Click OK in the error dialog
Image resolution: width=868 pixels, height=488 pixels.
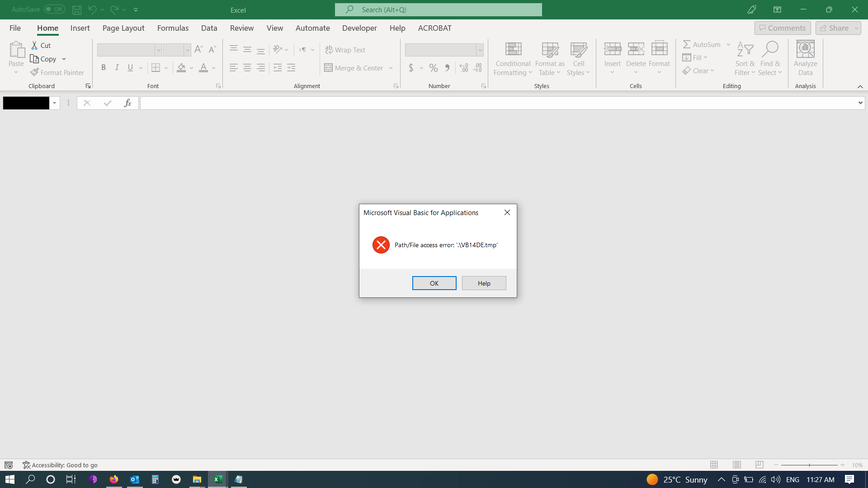(x=434, y=283)
